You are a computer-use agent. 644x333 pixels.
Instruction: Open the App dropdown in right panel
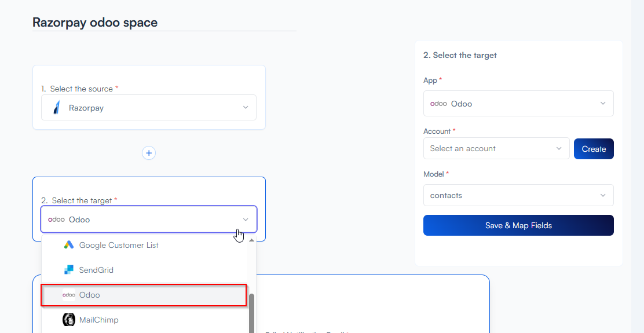tap(603, 104)
